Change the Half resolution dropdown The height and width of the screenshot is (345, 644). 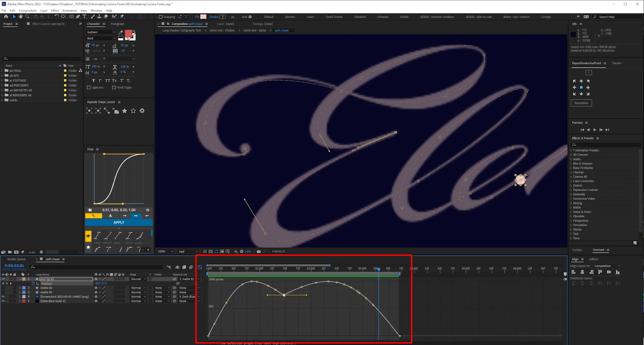(187, 251)
